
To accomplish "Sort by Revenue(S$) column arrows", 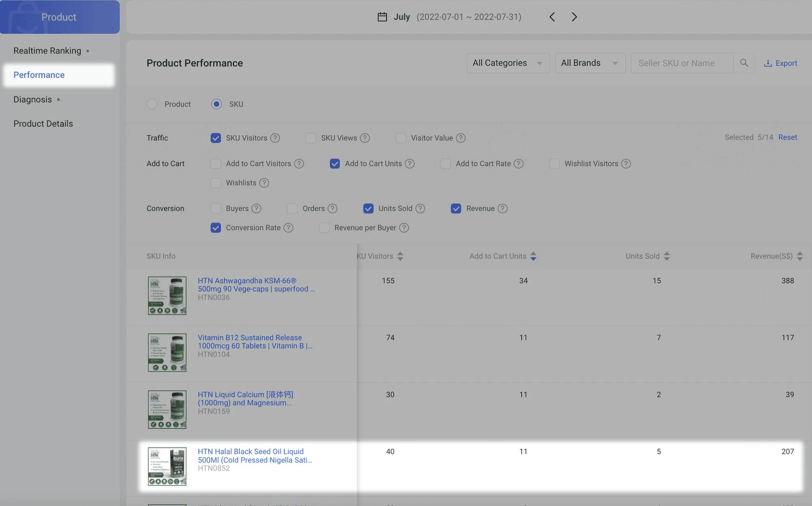I will click(799, 256).
